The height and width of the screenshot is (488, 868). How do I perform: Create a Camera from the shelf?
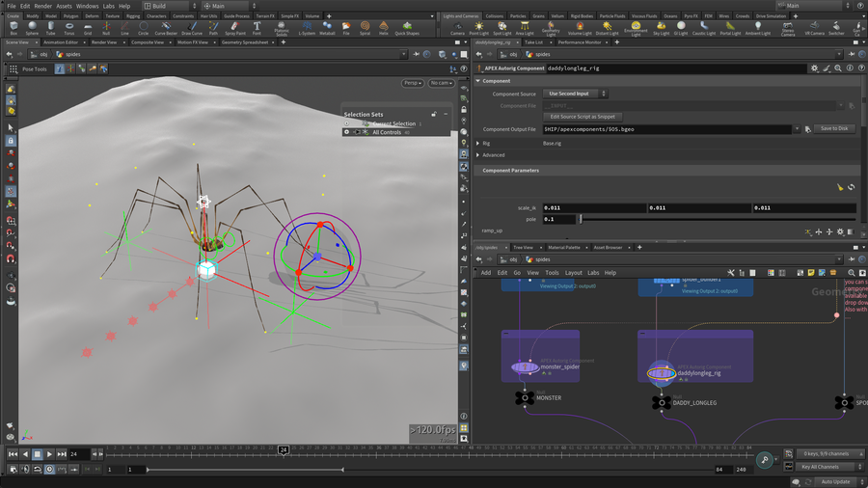click(x=457, y=28)
